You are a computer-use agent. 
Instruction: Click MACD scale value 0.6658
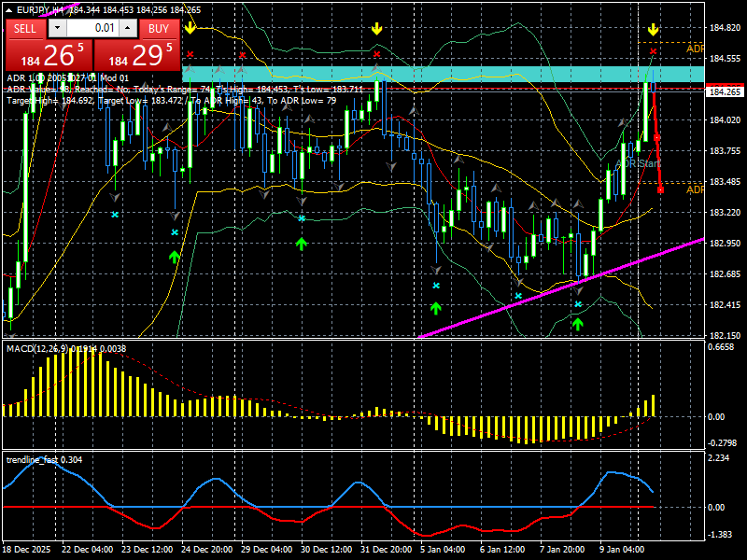(x=721, y=347)
